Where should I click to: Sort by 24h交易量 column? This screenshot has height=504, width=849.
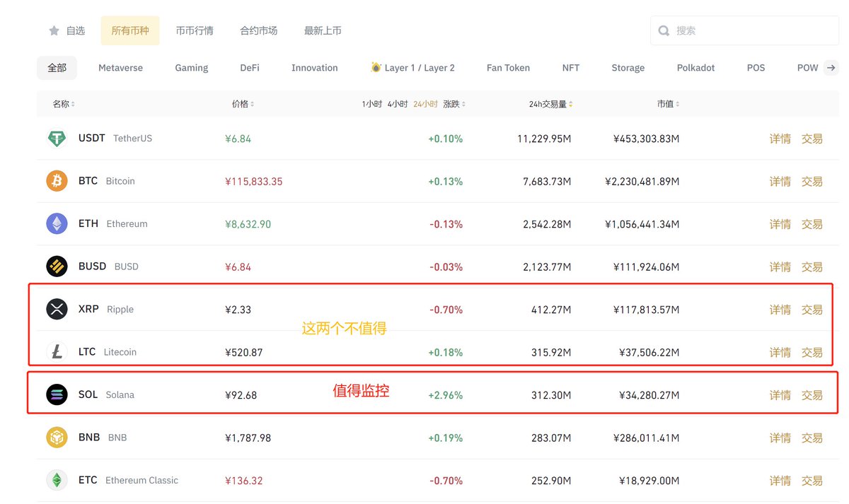[551, 104]
